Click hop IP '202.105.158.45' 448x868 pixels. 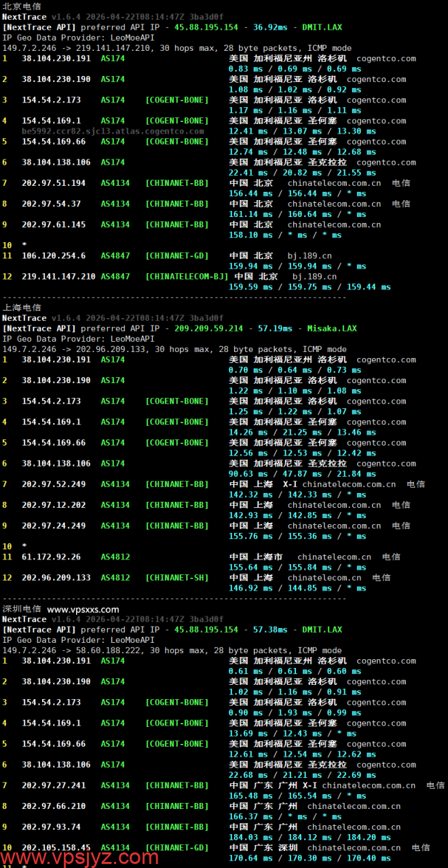pos(56,848)
